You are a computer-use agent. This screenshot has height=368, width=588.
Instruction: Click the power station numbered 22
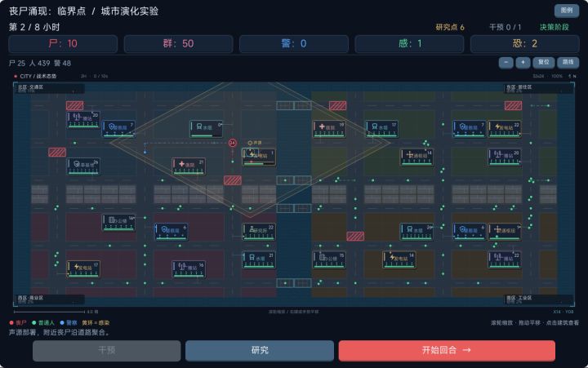click(505, 129)
